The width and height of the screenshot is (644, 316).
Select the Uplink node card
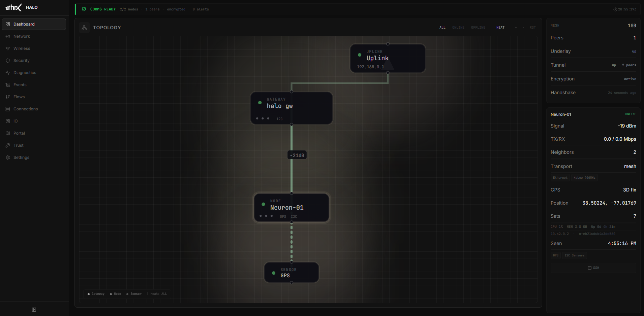click(388, 58)
